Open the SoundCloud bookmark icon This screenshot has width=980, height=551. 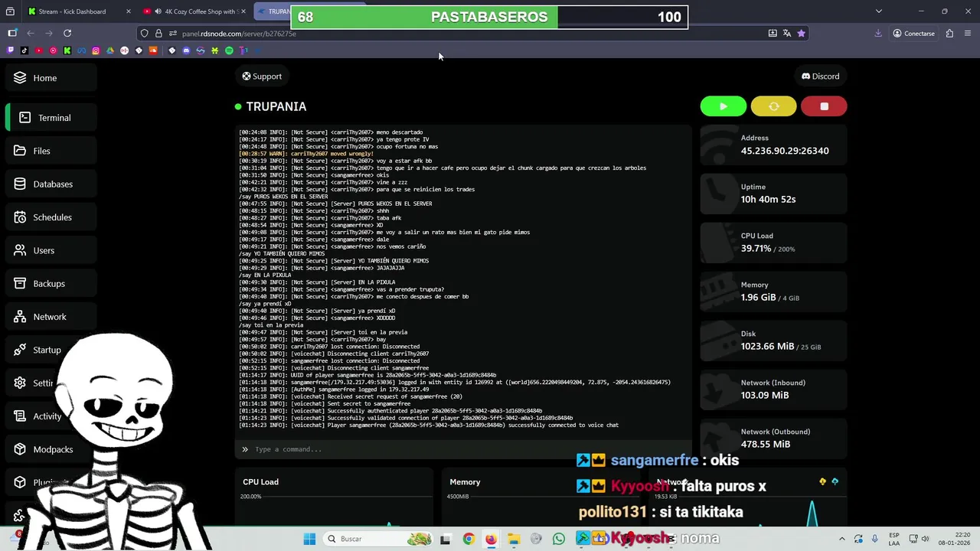153,51
